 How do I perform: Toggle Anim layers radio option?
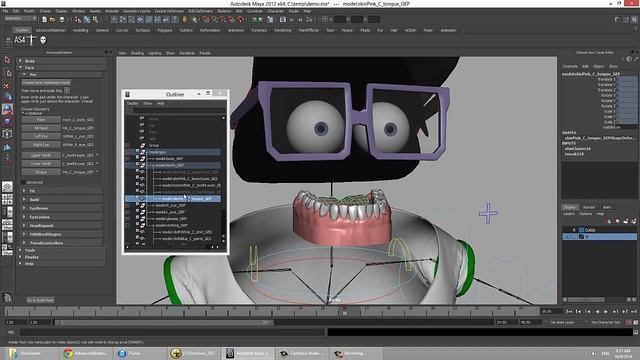click(607, 207)
